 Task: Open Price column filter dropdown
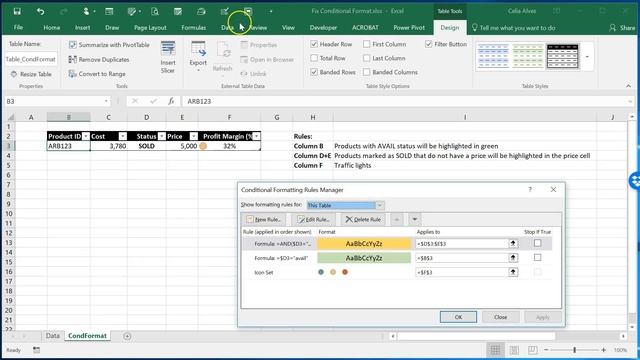(194, 136)
